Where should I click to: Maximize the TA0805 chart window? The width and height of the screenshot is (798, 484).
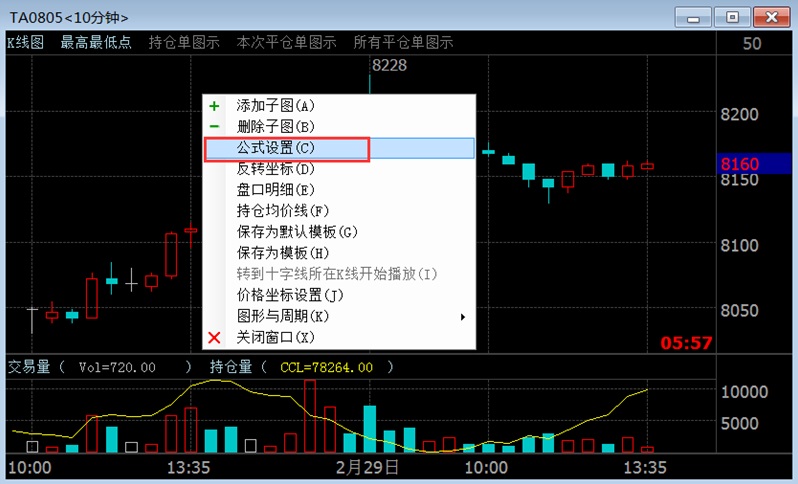pyautogui.click(x=732, y=17)
